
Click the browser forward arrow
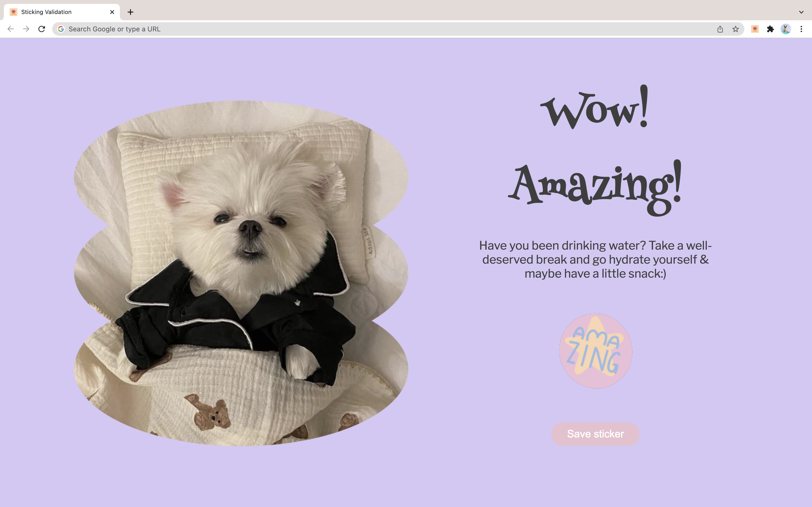(x=26, y=29)
